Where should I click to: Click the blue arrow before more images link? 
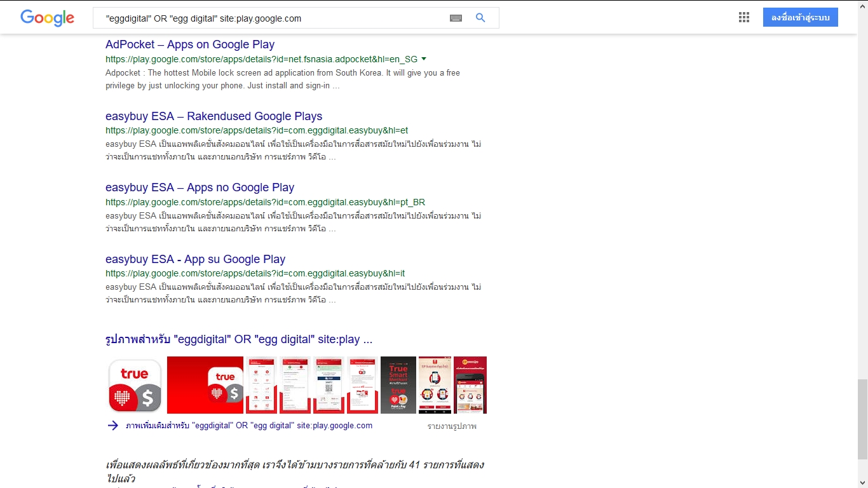click(x=112, y=426)
